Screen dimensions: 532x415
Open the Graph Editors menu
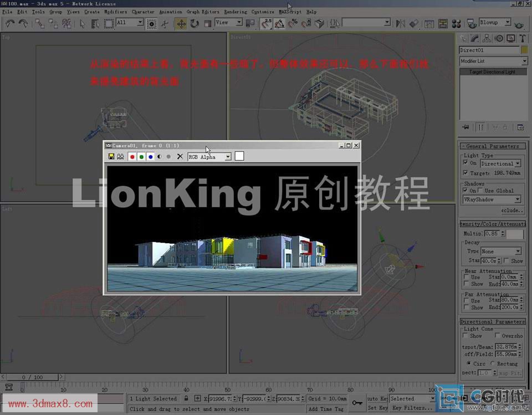pyautogui.click(x=203, y=12)
